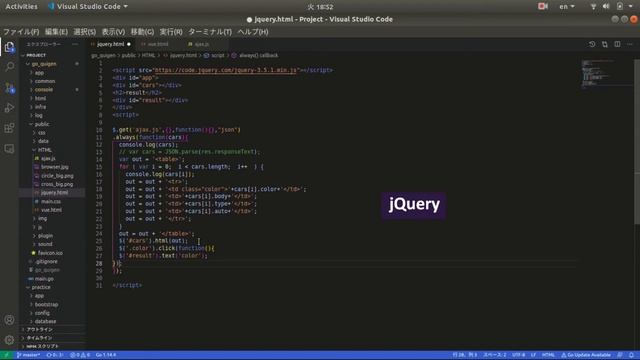Open the Search view in activity bar

click(x=9, y=67)
